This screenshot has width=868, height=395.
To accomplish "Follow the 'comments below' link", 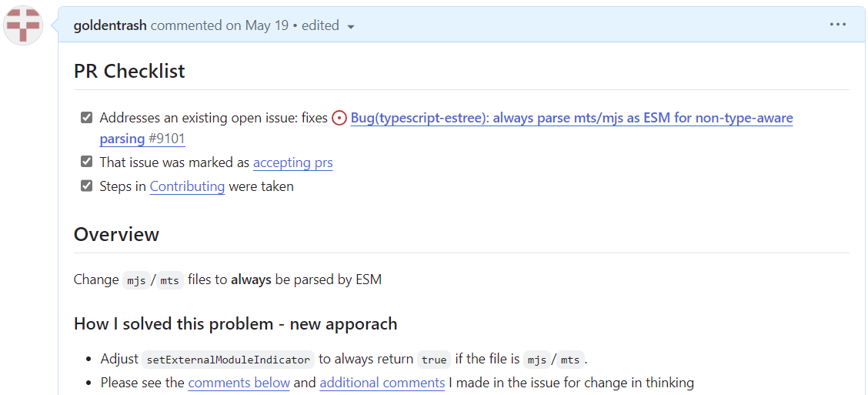I will 239,382.
